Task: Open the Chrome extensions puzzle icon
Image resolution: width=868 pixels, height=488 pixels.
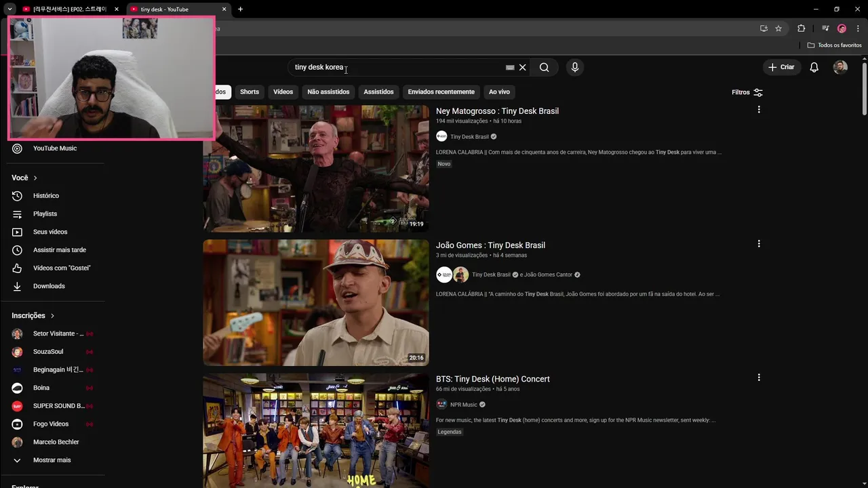Action: pos(801,28)
